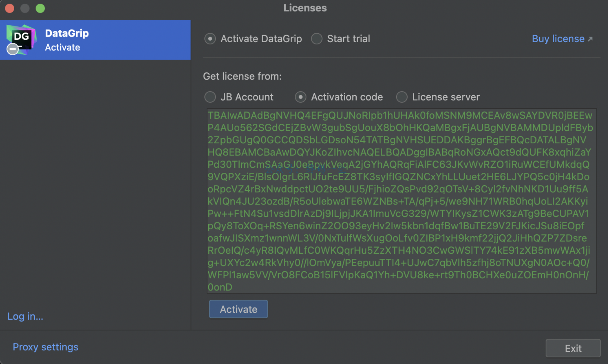Maximize the window with the green button
Image resolution: width=608 pixels, height=364 pixels.
coord(40,8)
